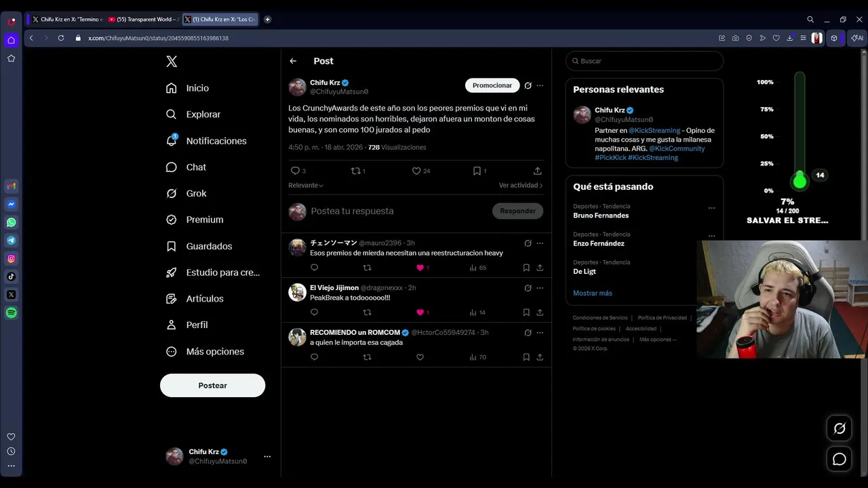Open Perfil in the sidebar
Image resolution: width=868 pixels, height=488 pixels.
(187, 325)
